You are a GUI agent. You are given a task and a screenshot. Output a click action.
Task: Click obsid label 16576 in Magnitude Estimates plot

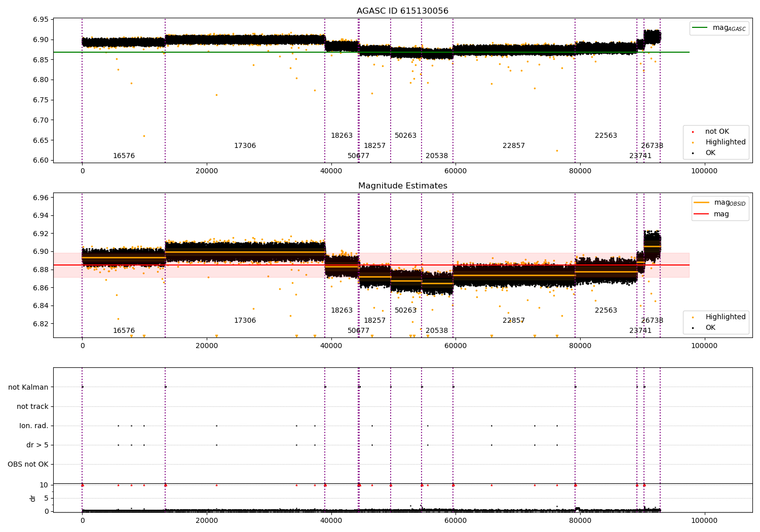pos(124,331)
